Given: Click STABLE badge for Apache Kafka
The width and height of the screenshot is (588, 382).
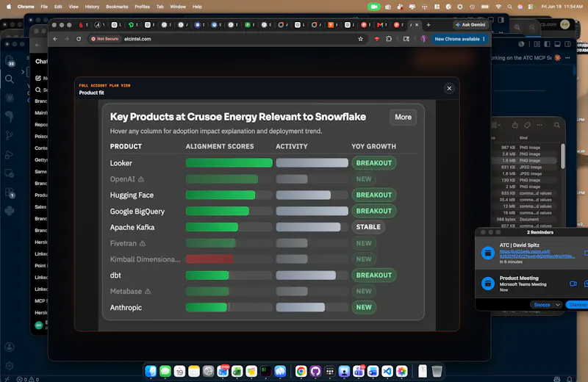Looking at the screenshot, I should pos(368,227).
